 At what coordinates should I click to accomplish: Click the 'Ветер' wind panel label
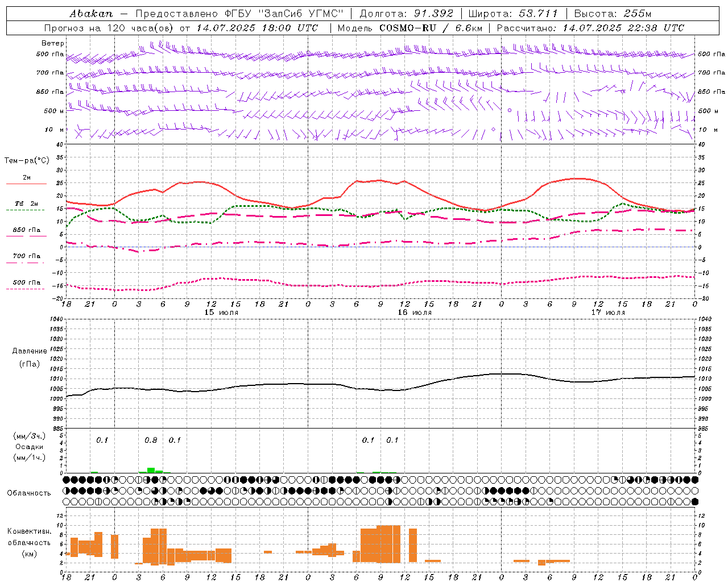[53, 43]
